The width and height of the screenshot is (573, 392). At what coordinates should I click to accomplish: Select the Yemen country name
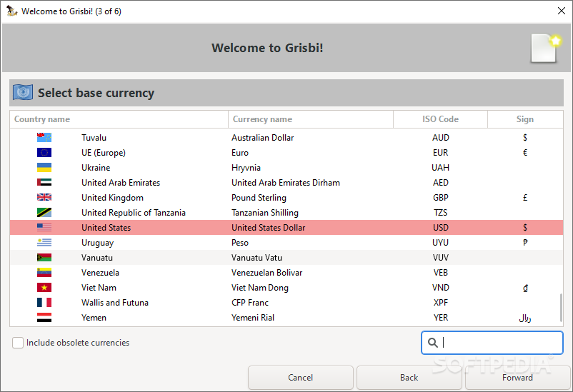pyautogui.click(x=94, y=318)
